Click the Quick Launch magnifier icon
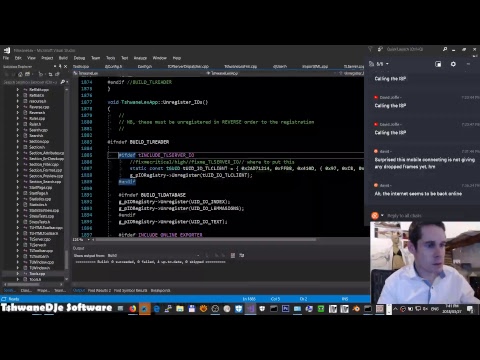 (445, 49)
